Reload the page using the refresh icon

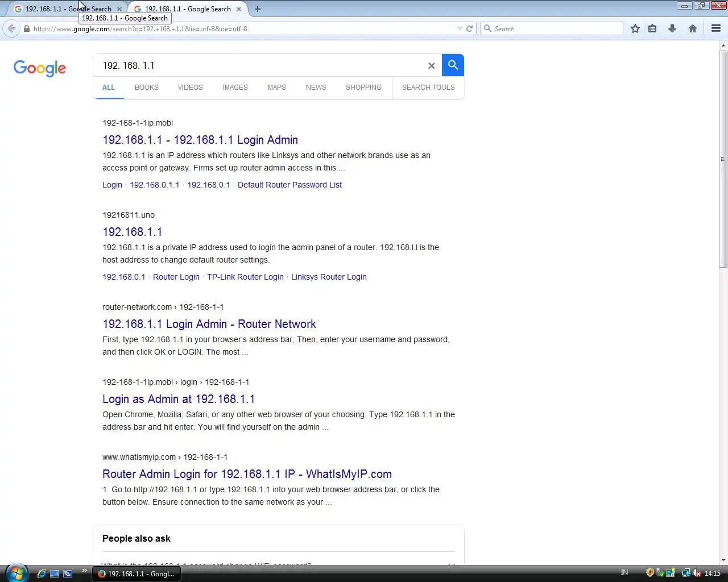click(x=470, y=28)
